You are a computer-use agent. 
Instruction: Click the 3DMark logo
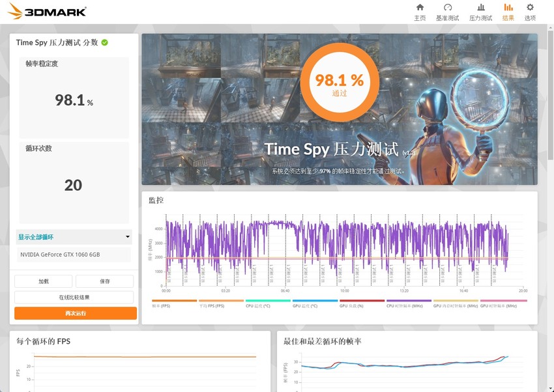coord(47,11)
